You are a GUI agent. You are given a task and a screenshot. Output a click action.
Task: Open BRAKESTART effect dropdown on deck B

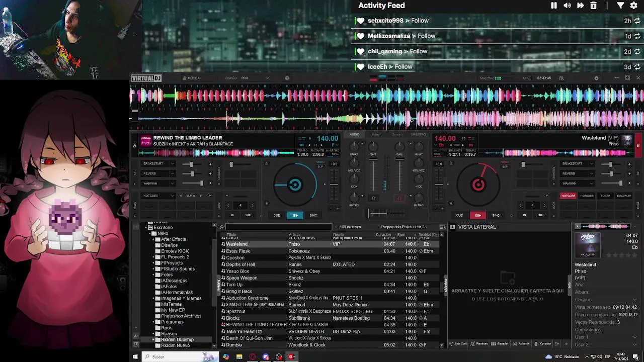tap(591, 163)
